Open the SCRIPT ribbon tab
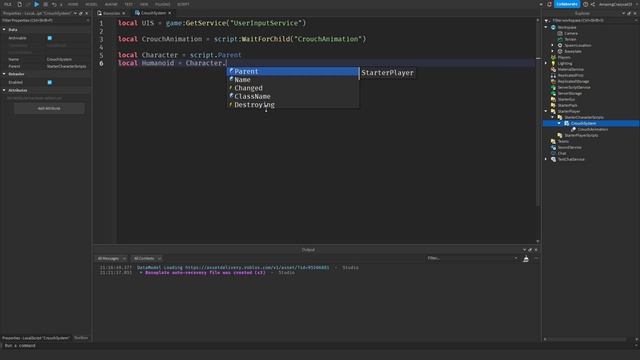The height and width of the screenshot is (360, 640). click(183, 4)
